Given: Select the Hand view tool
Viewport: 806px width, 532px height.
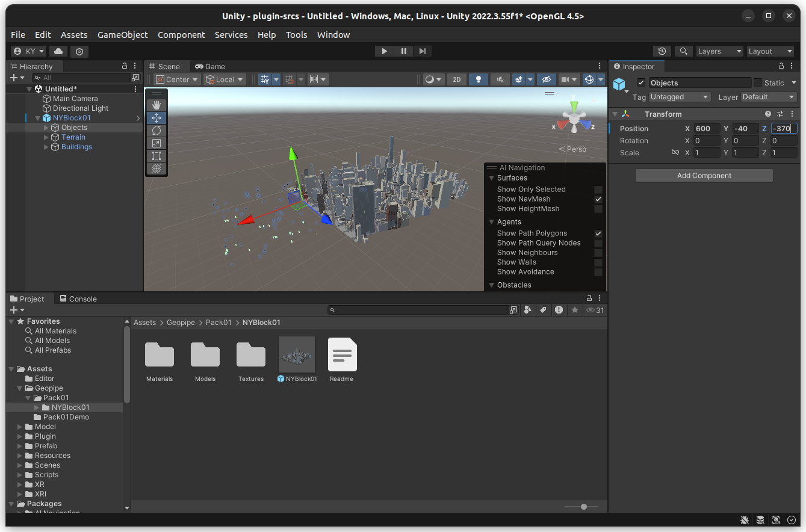Looking at the screenshot, I should pyautogui.click(x=157, y=105).
